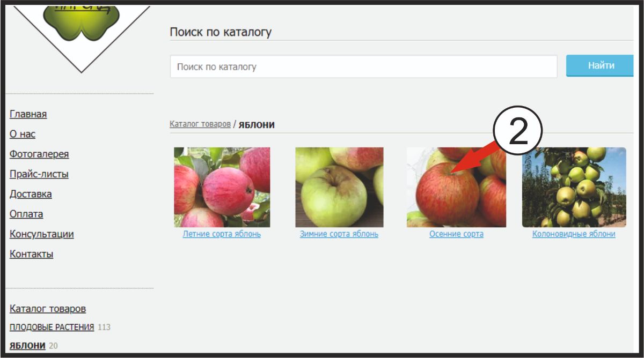The width and height of the screenshot is (644, 358).
Task: Focus the Поиск по каталогу input field
Action: (x=364, y=67)
